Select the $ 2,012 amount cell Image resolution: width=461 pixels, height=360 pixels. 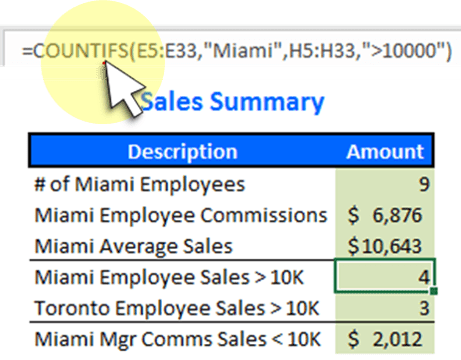385,339
